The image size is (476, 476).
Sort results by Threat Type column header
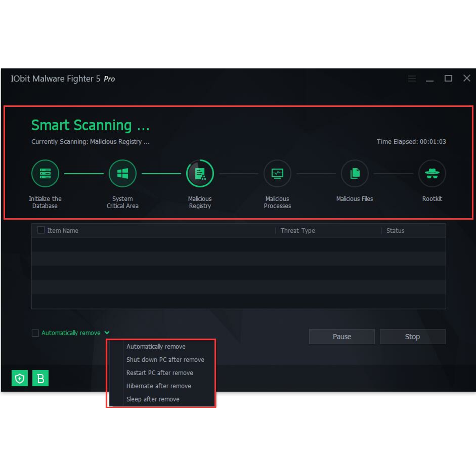pos(297,231)
